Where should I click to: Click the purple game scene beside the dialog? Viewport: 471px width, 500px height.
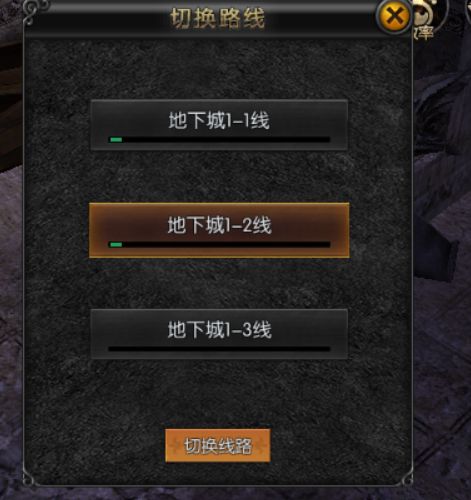[442, 267]
